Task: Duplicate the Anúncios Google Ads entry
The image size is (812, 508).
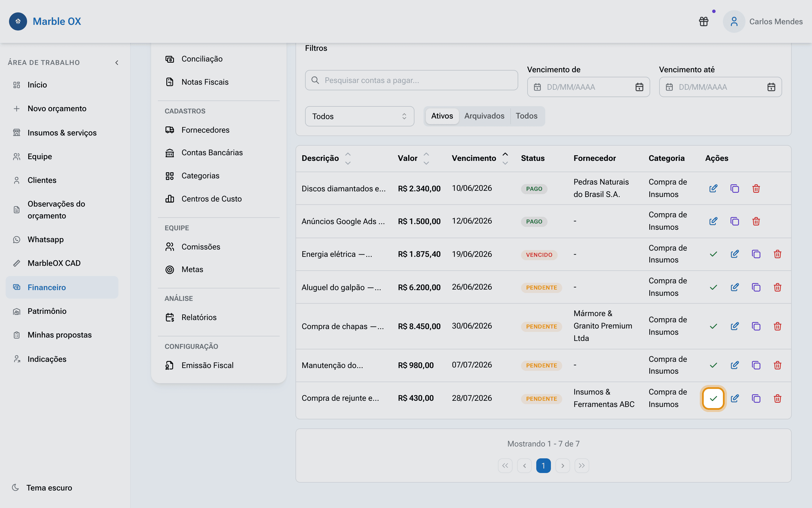Action: (734, 222)
